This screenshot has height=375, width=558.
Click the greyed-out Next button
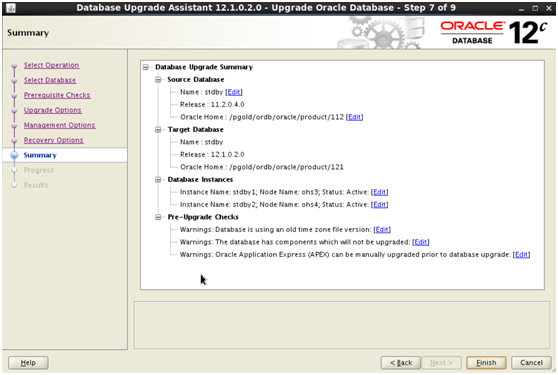click(441, 363)
